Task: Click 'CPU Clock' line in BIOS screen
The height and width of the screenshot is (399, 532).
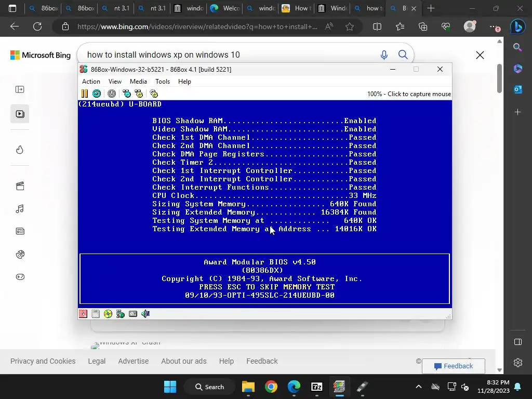Action: tap(264, 196)
